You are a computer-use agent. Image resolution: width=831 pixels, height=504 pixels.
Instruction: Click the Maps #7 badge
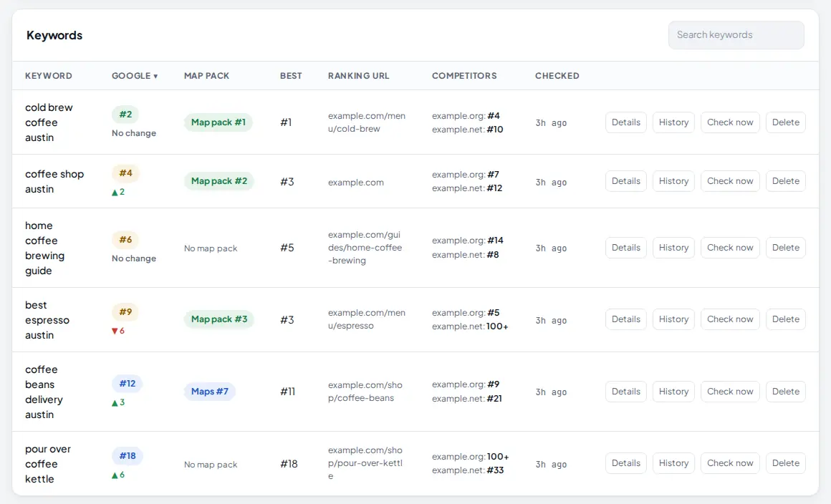click(x=210, y=392)
